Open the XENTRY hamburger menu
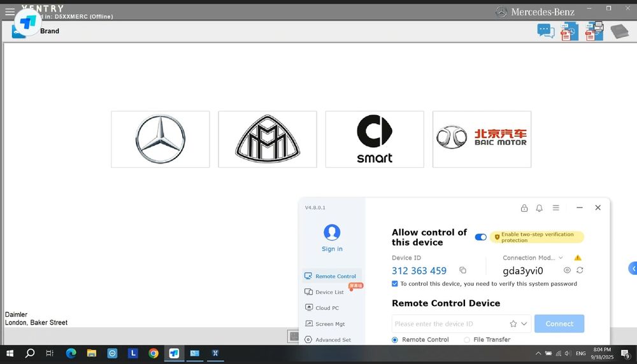The height and width of the screenshot is (364, 637). 10,11
